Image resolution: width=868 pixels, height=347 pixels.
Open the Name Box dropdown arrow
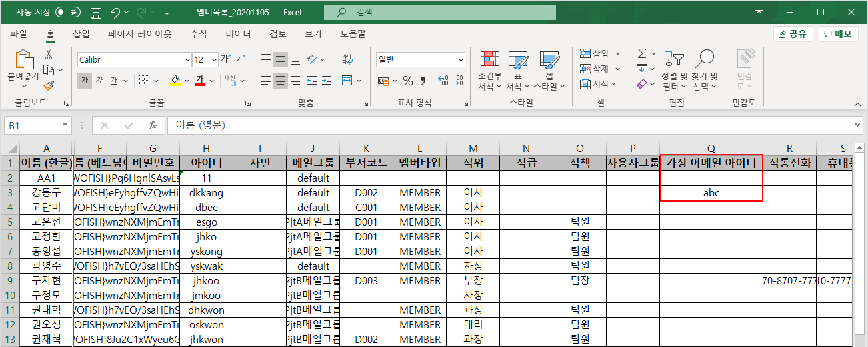(65, 125)
